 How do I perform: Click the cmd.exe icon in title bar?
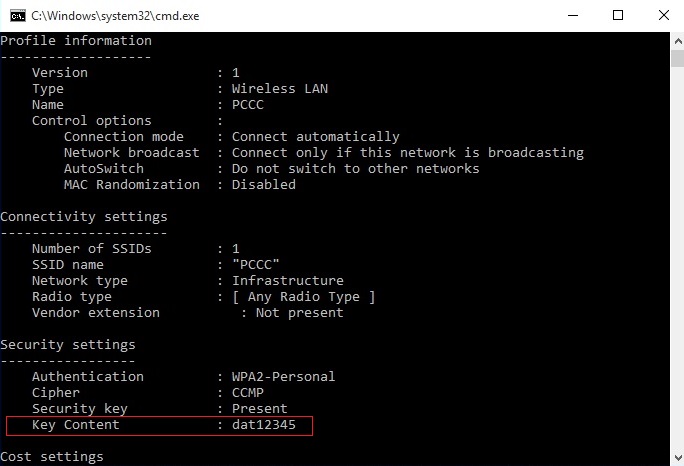click(18, 16)
